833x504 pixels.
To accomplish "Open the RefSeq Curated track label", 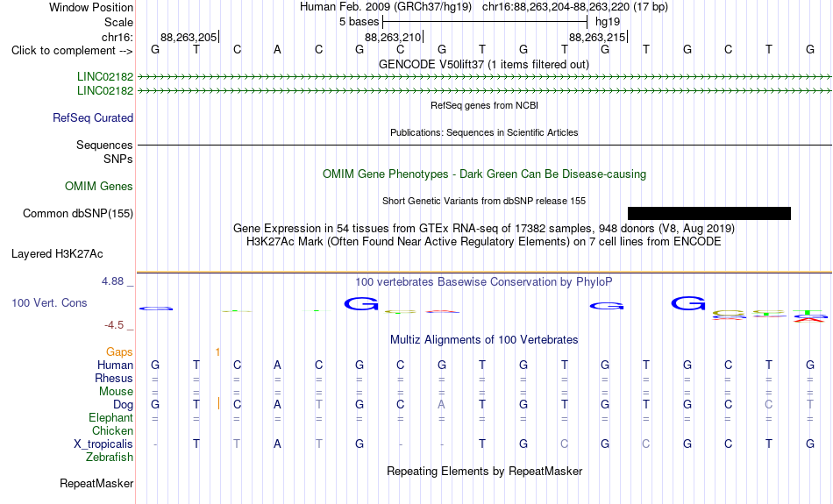I will [x=93, y=118].
